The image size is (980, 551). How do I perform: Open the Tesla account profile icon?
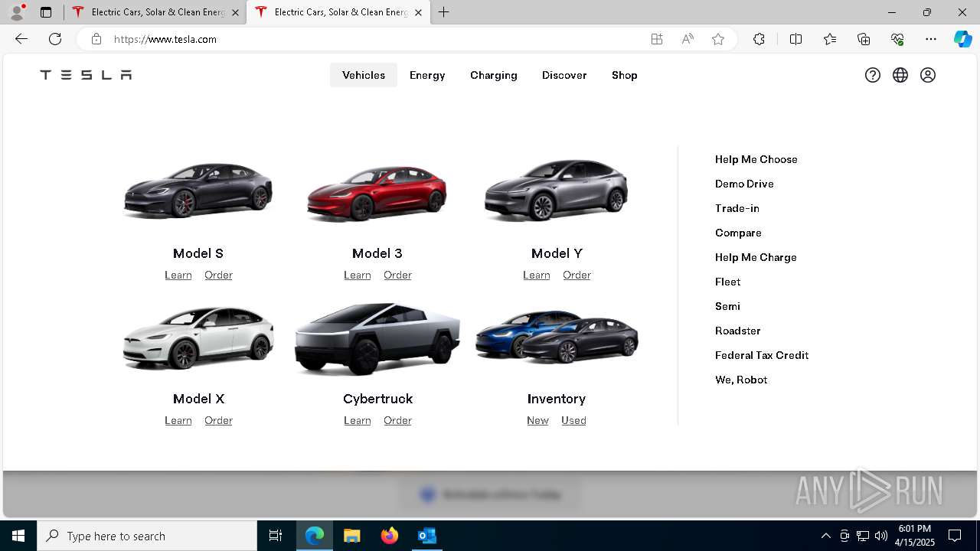pyautogui.click(x=928, y=75)
